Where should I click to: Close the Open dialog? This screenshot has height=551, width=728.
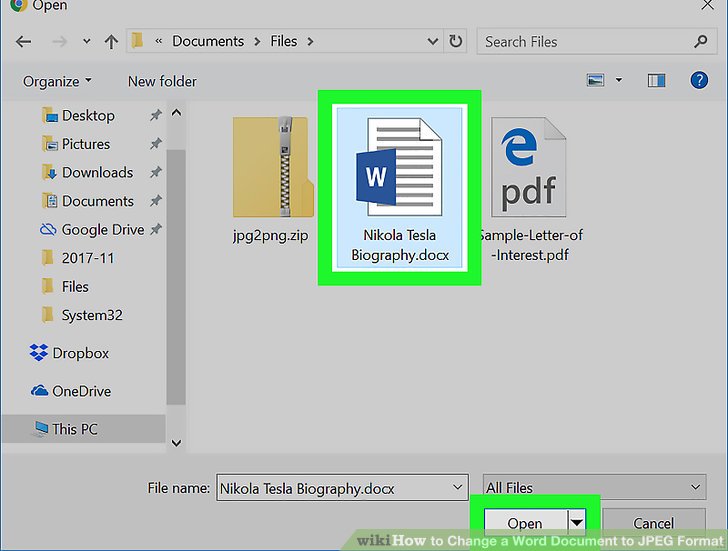pyautogui.click(x=708, y=5)
